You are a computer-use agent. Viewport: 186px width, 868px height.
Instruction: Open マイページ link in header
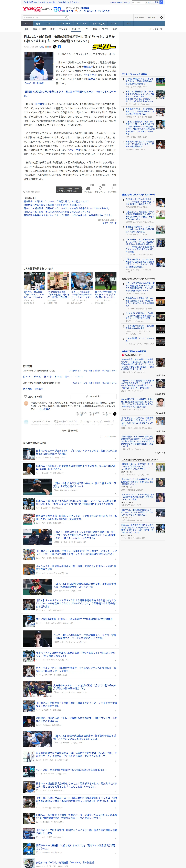click(139, 18)
